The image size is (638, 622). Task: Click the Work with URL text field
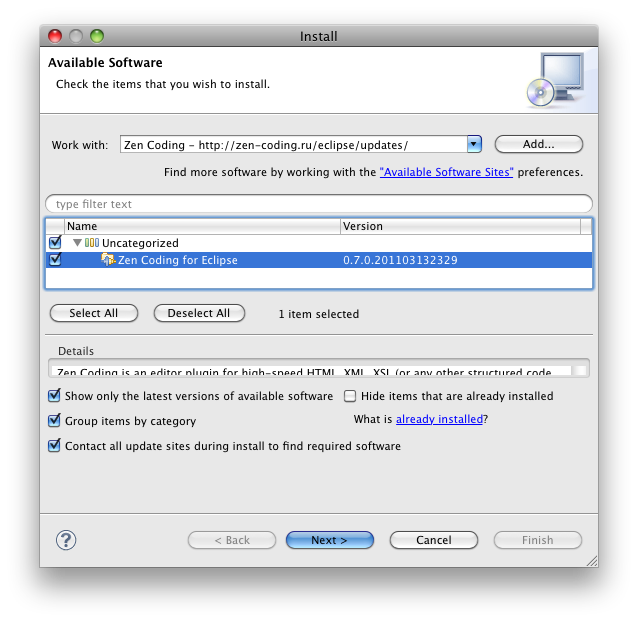[x=294, y=144]
